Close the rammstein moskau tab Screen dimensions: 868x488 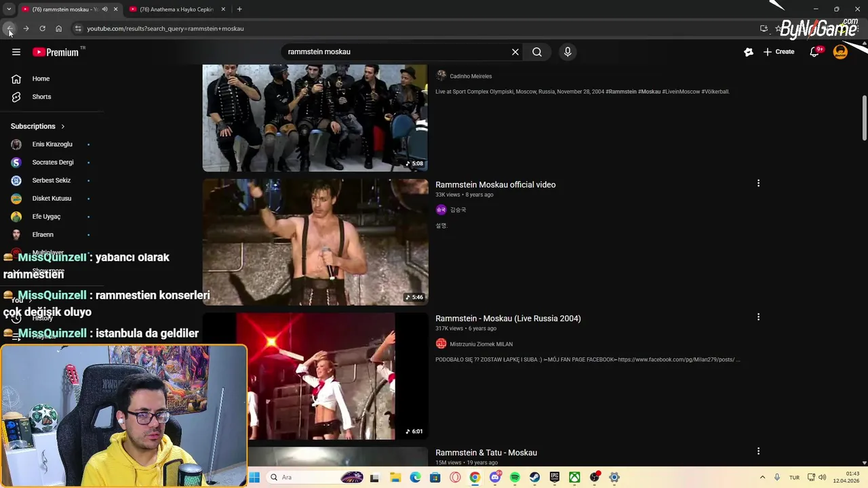(x=115, y=9)
